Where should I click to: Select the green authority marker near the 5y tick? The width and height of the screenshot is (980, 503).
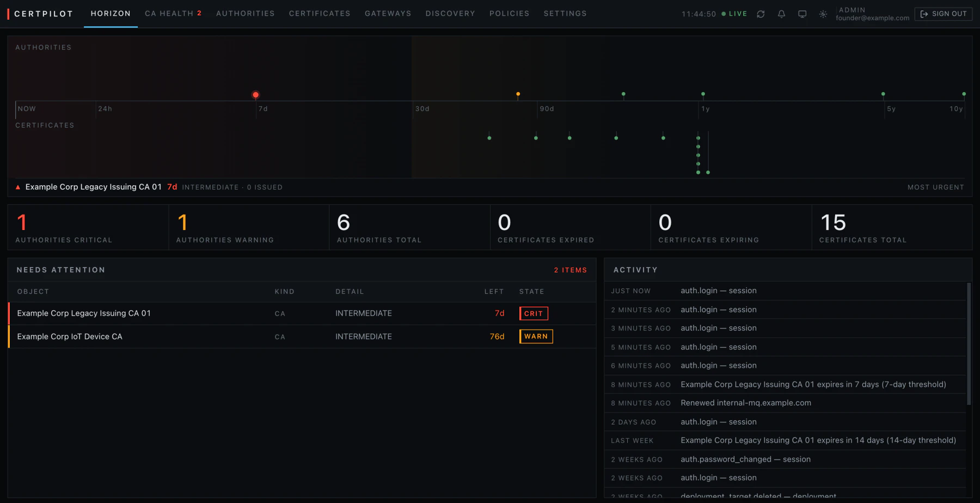click(x=883, y=94)
